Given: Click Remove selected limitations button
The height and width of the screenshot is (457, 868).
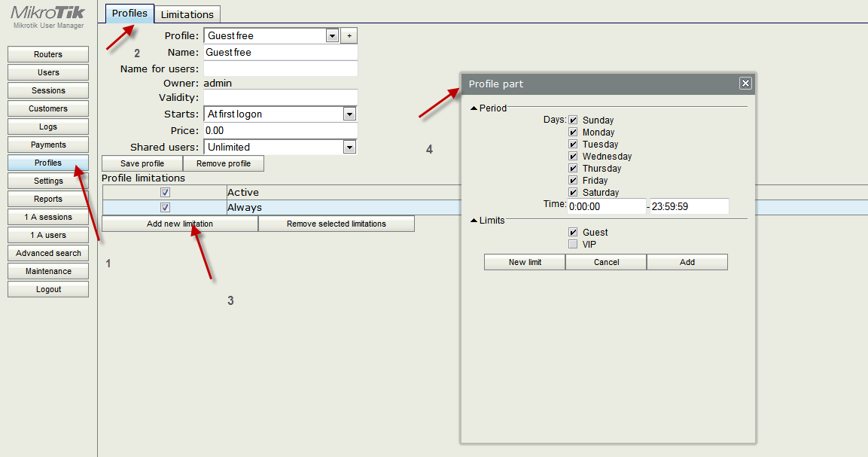Looking at the screenshot, I should point(337,224).
